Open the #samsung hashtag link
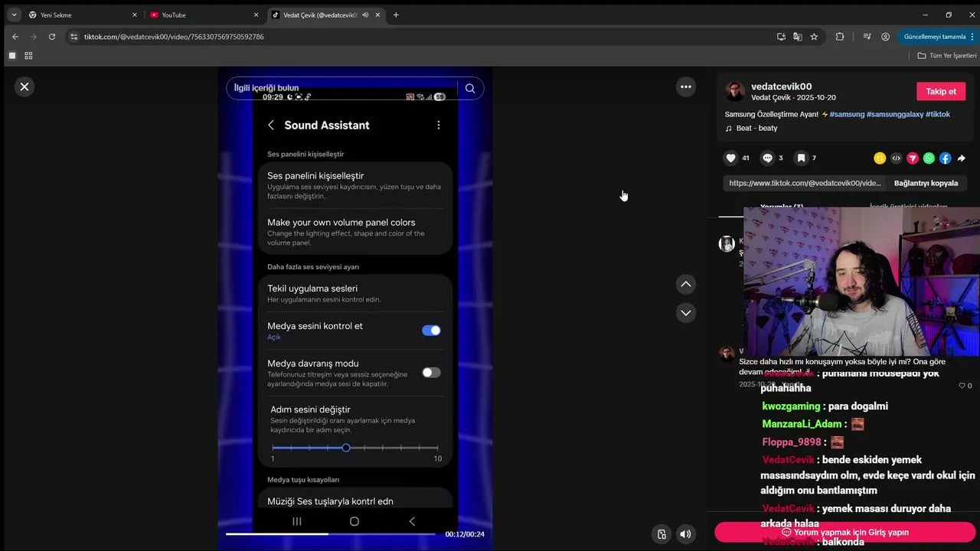 pos(847,114)
